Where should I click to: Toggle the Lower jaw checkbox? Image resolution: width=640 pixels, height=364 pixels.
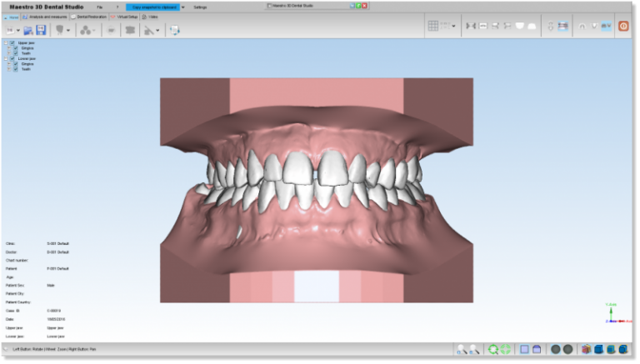12,59
